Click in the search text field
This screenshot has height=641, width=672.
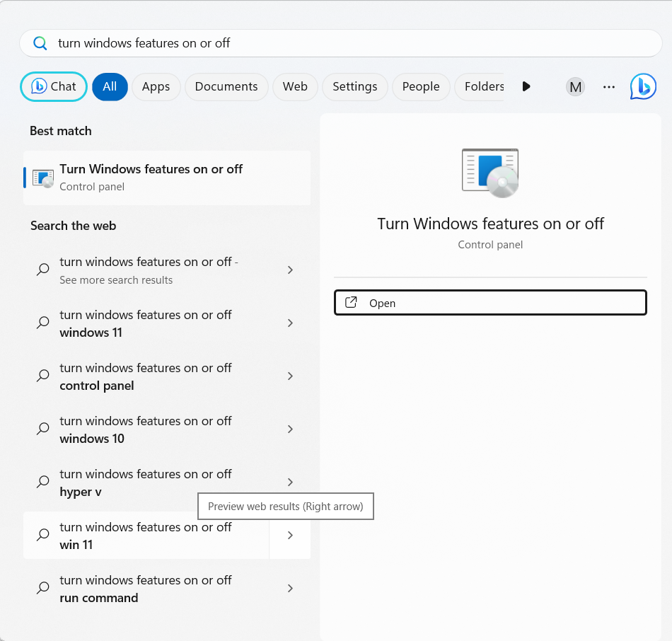(x=341, y=43)
